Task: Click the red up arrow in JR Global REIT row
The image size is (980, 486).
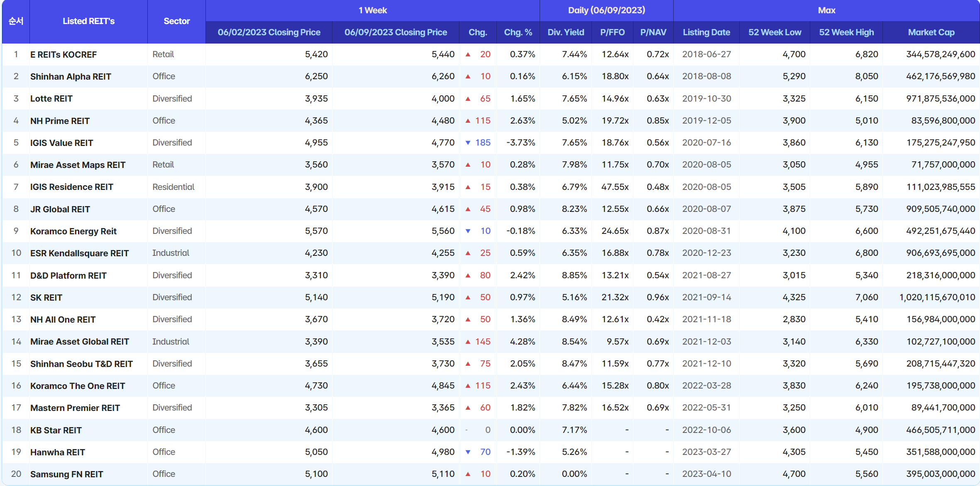Action: click(x=468, y=209)
